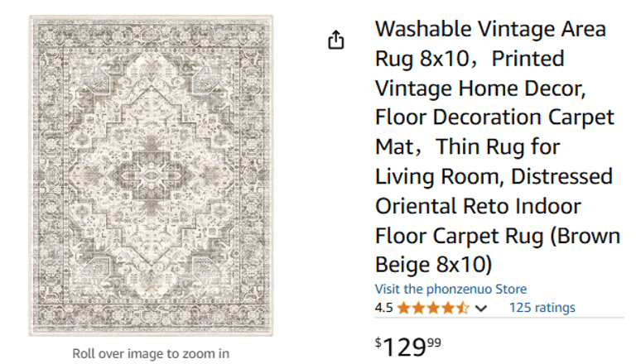Click the superscript 99 cents in the price
The height and width of the screenshot is (364, 636).
click(x=434, y=341)
